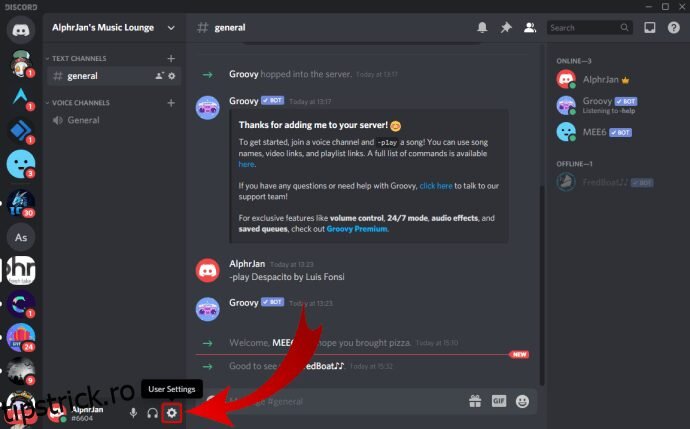Open notification settings bell icon
Screen dimensions: 690x429
point(482,28)
